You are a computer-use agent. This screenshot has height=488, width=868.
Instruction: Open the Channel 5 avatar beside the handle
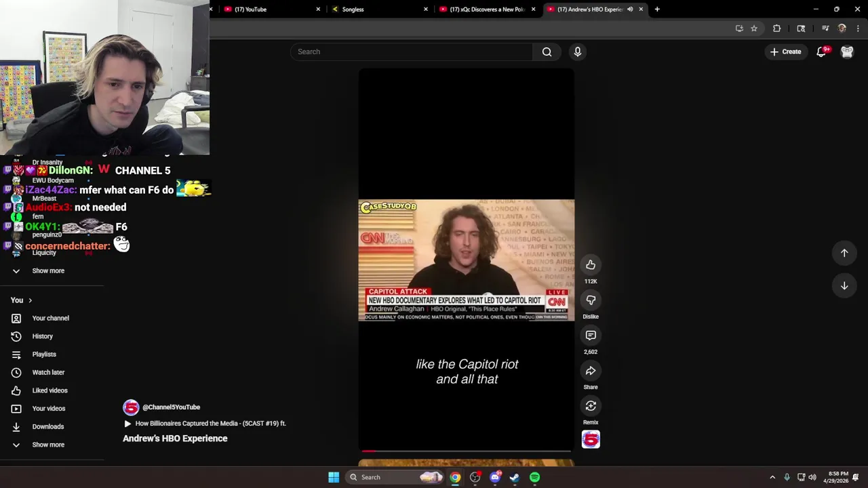[131, 407]
